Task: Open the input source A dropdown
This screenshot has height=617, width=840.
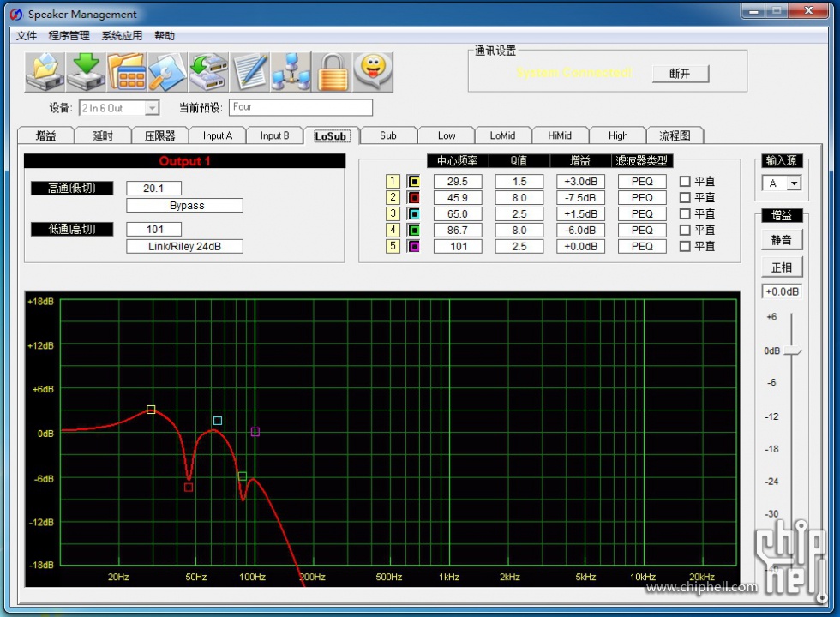Action: pyautogui.click(x=794, y=183)
